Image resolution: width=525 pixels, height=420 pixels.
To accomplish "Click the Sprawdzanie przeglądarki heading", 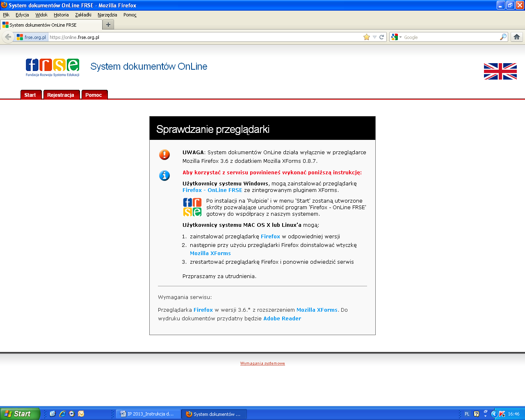I will (213, 129).
